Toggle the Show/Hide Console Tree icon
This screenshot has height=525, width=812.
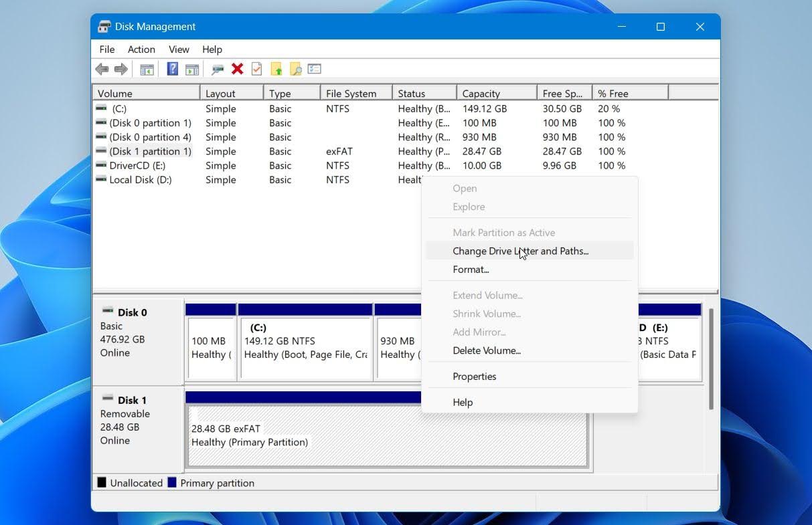tap(147, 69)
